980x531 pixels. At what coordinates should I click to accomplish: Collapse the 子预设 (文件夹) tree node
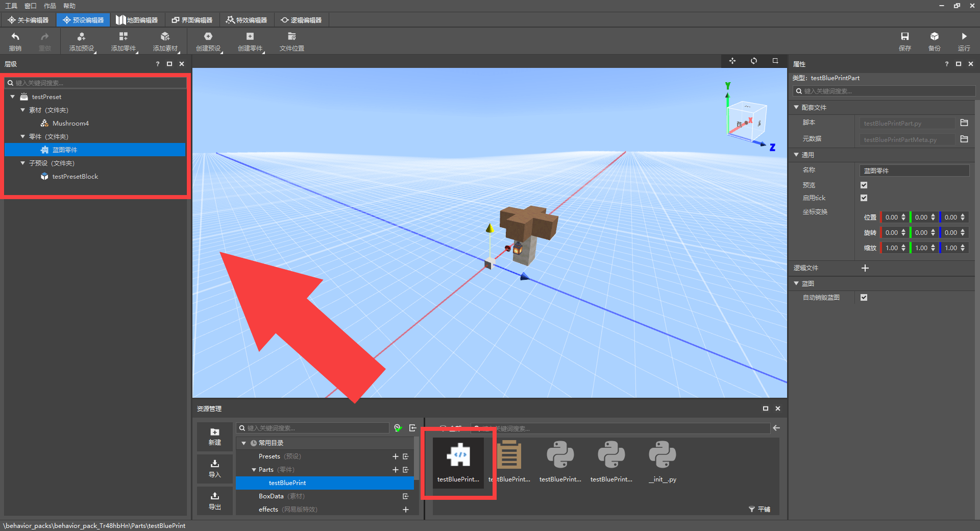[x=22, y=163]
